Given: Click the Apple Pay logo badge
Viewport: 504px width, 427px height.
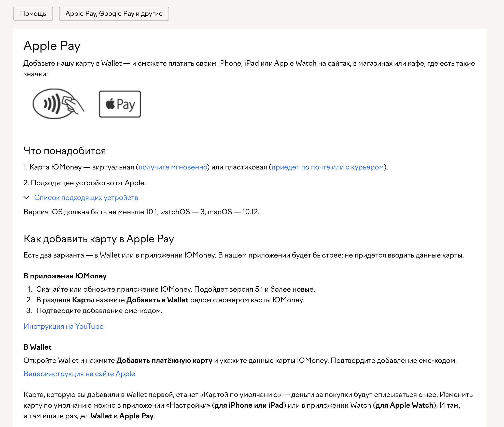Looking at the screenshot, I should tap(120, 104).
